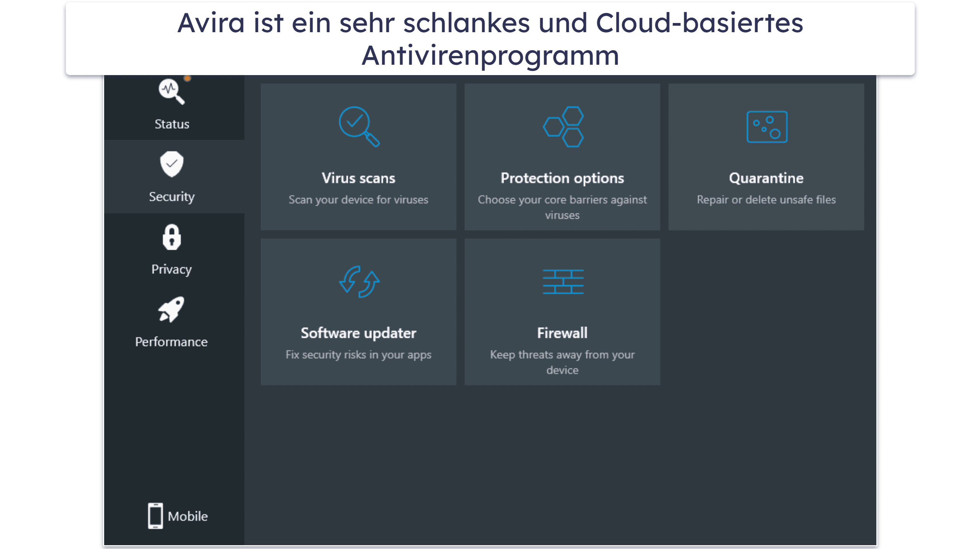Image resolution: width=980 pixels, height=549 pixels.
Task: Click 'Scan your device for viruses' text
Action: click(x=358, y=200)
